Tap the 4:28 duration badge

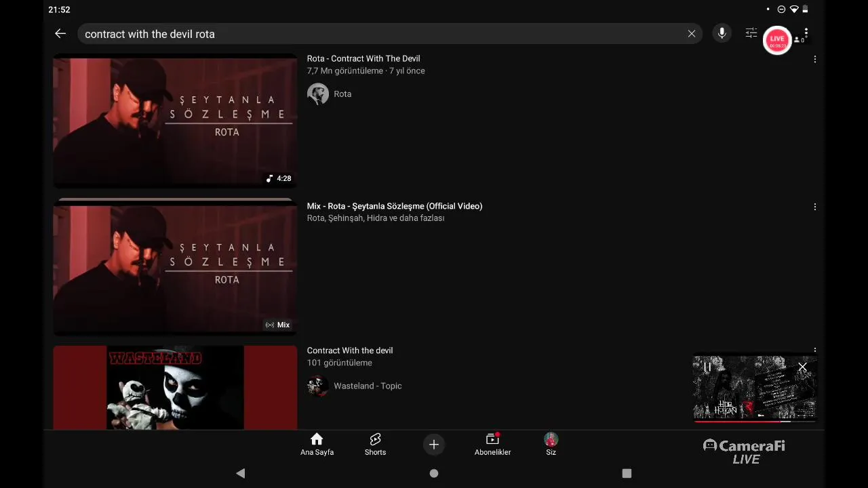coord(278,178)
